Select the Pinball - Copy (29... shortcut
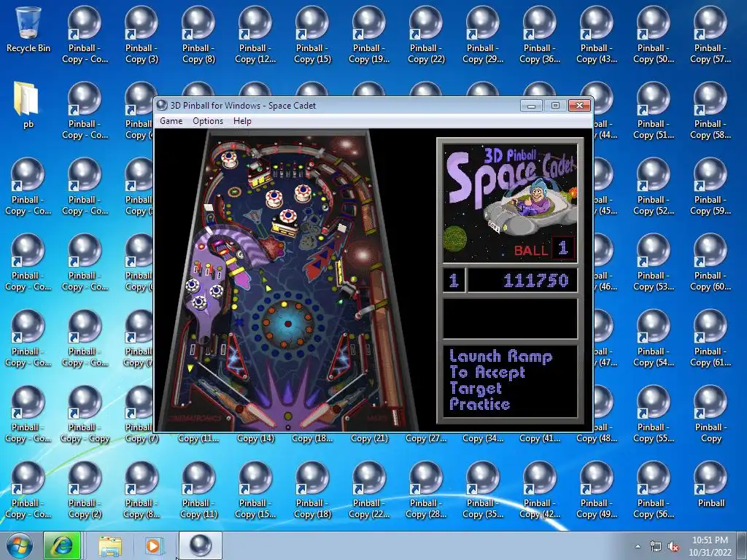 483,35
